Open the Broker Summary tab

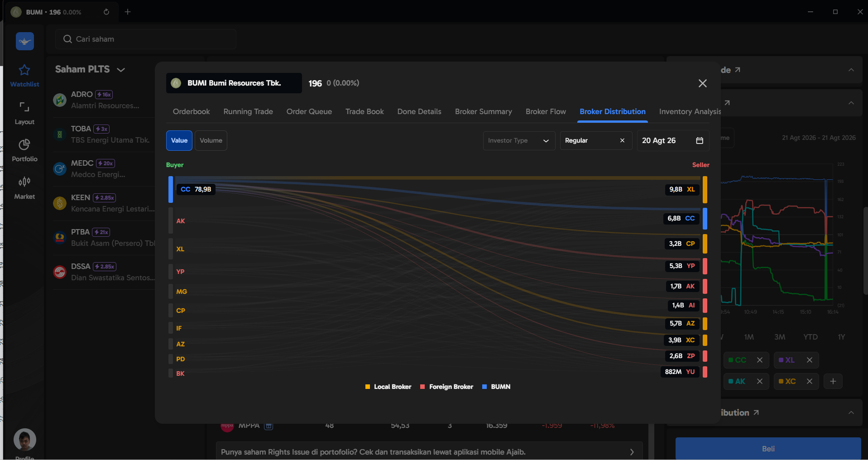click(484, 111)
